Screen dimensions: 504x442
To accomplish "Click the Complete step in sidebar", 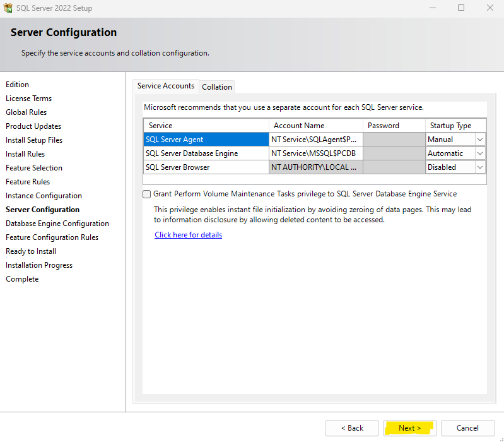I will 22,279.
